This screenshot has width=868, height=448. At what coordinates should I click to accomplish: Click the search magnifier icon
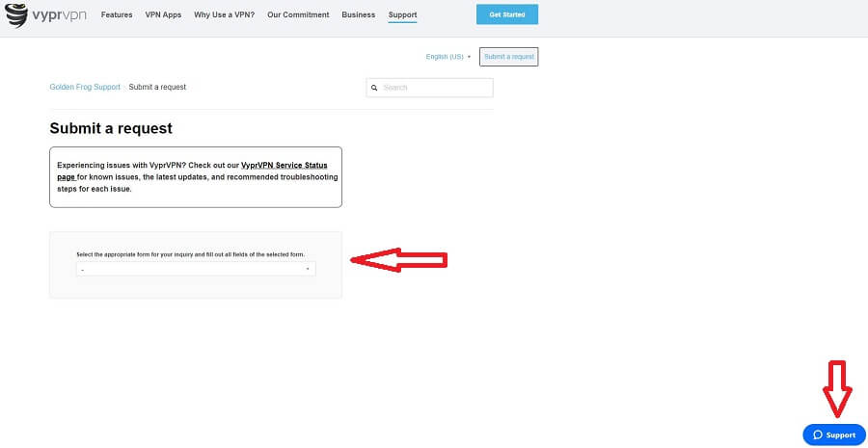[x=374, y=88]
